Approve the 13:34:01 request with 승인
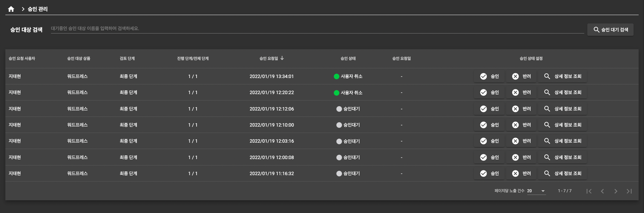 click(x=489, y=76)
